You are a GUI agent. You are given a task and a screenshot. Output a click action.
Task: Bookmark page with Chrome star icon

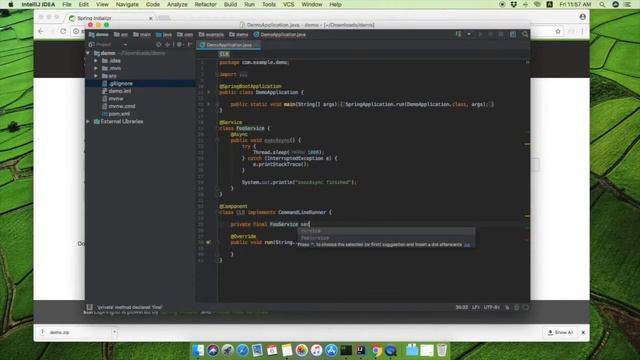click(558, 31)
